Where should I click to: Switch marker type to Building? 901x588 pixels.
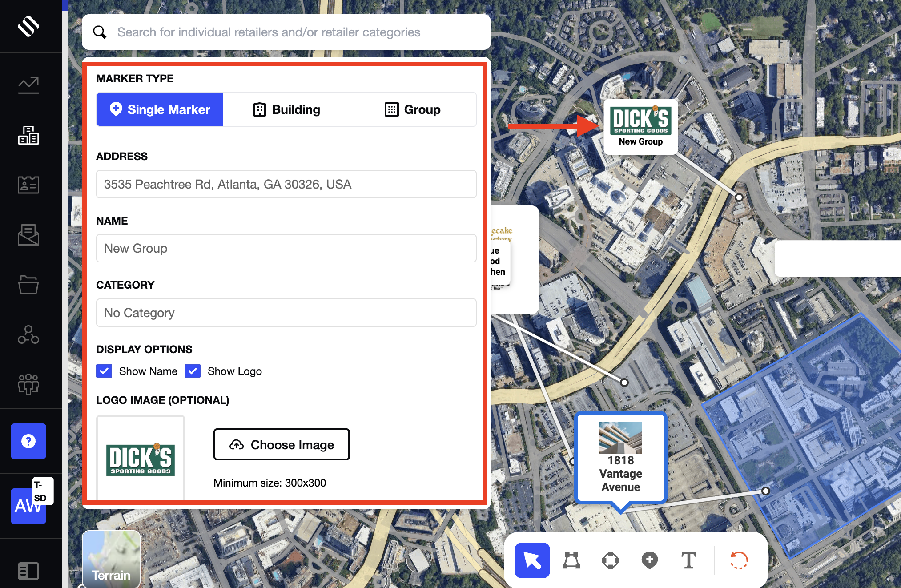[x=287, y=109]
